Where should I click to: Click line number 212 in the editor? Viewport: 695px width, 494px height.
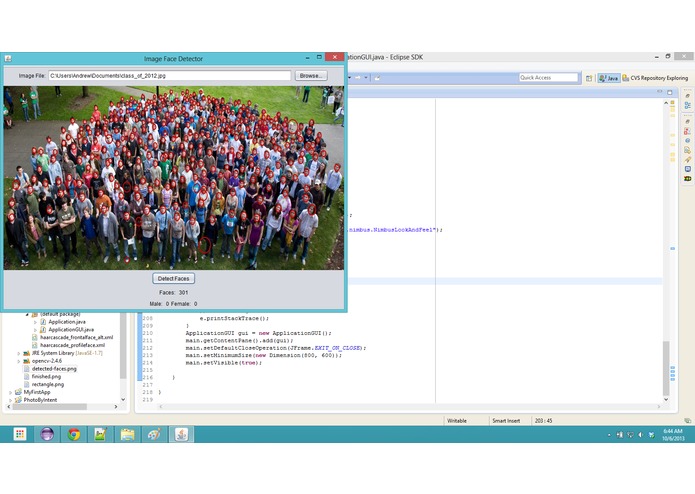coord(147,348)
